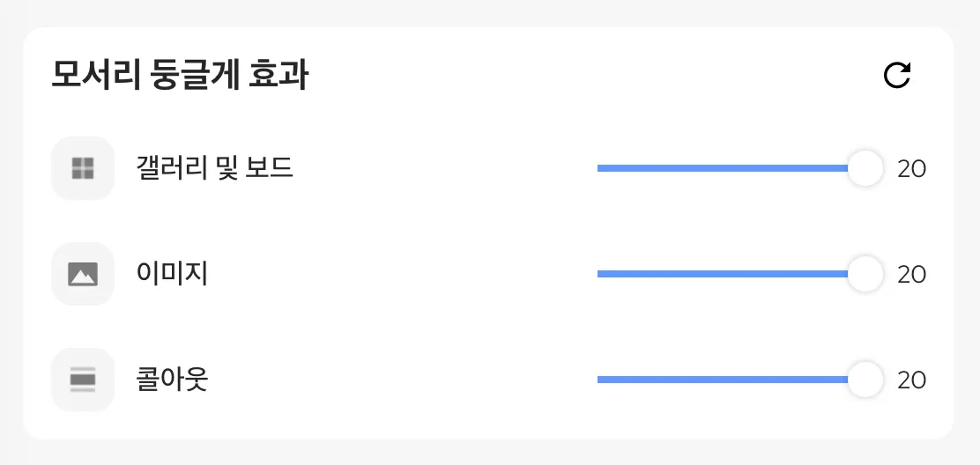
Task: Click the value 20 beside 갤러리 및 보드 slider
Action: click(x=912, y=168)
